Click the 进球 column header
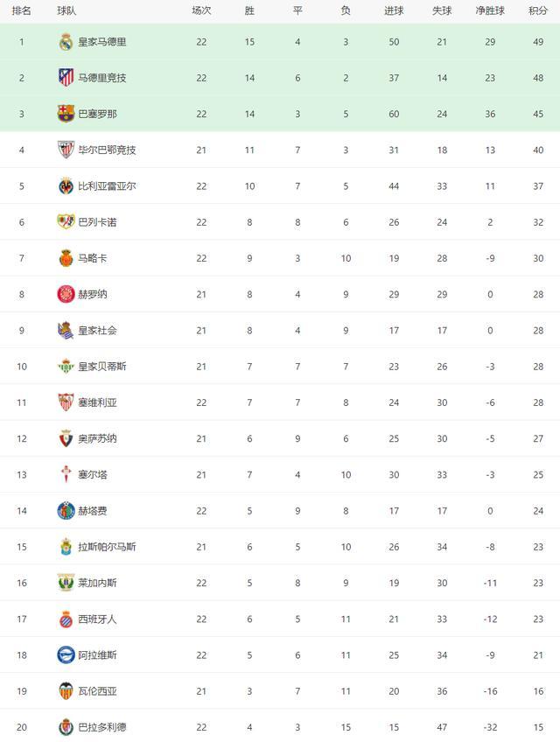This screenshot has width=560, height=742. coord(394,10)
